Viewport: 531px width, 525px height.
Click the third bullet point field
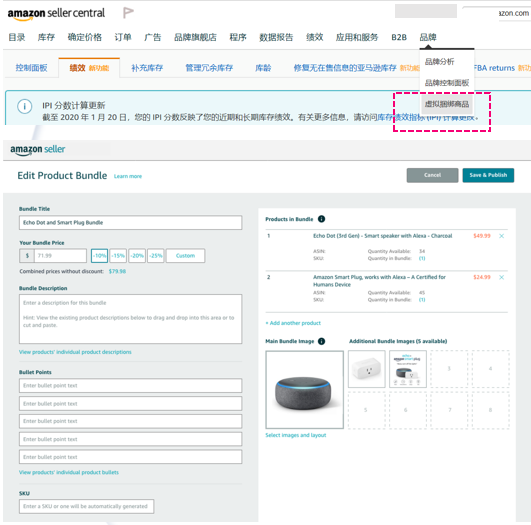(x=130, y=421)
